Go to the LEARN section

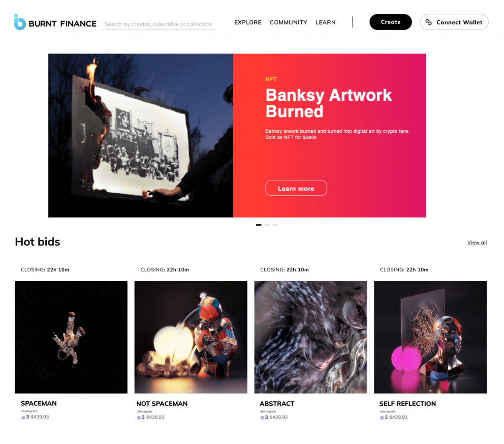(325, 23)
